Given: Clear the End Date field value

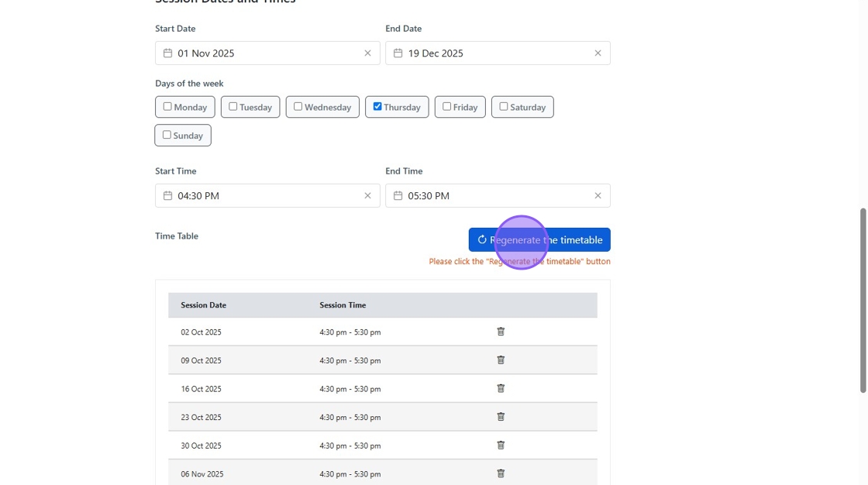Looking at the screenshot, I should coord(598,53).
